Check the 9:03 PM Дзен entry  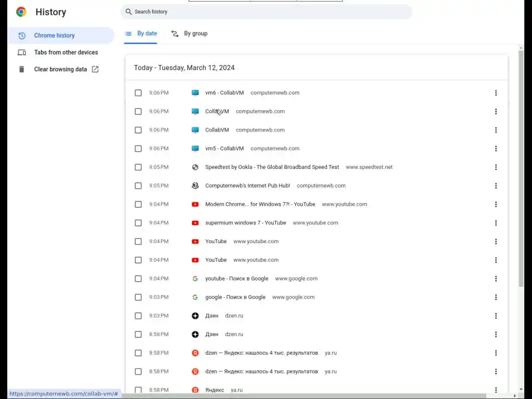[138, 316]
